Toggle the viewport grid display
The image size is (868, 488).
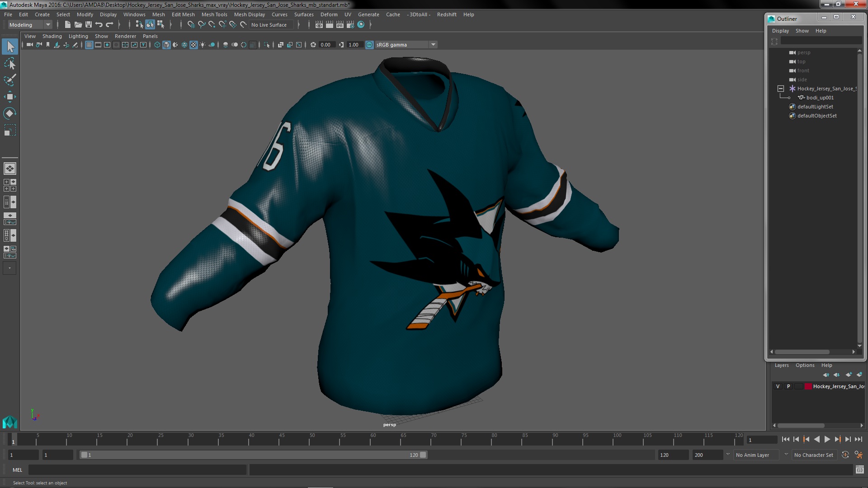click(89, 45)
